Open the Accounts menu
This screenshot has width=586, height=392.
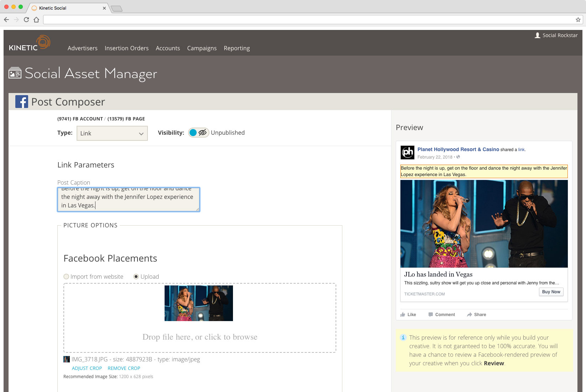point(168,48)
